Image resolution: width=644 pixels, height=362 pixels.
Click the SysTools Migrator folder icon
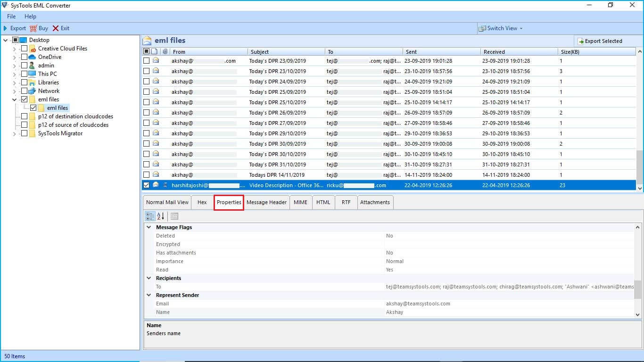pos(32,133)
